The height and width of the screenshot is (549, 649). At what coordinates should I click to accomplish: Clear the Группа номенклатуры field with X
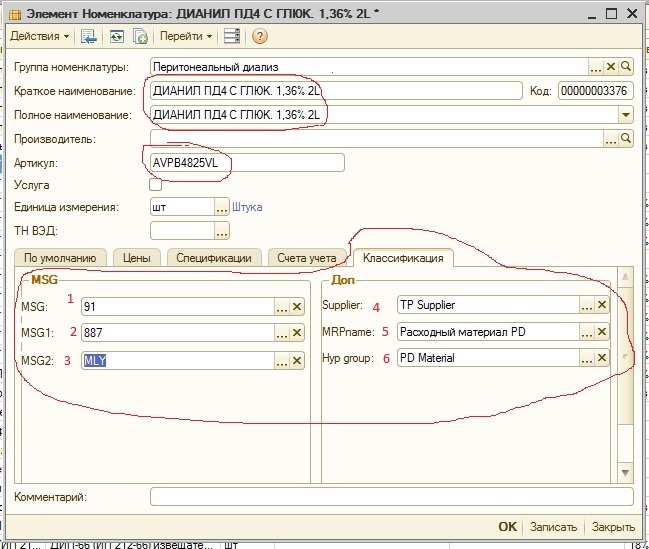tap(611, 67)
